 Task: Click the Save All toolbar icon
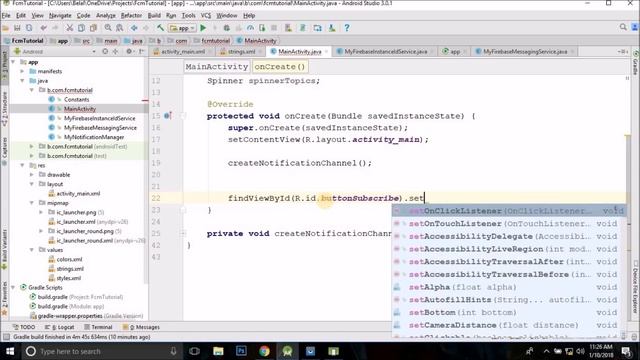tap(17, 28)
